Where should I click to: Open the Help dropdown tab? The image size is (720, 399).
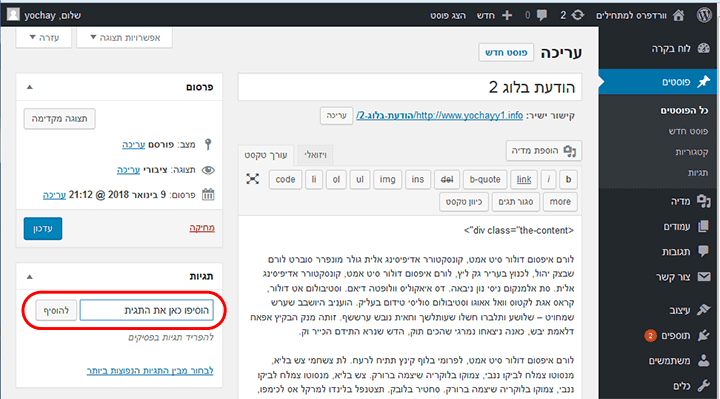pyautogui.click(x=44, y=38)
